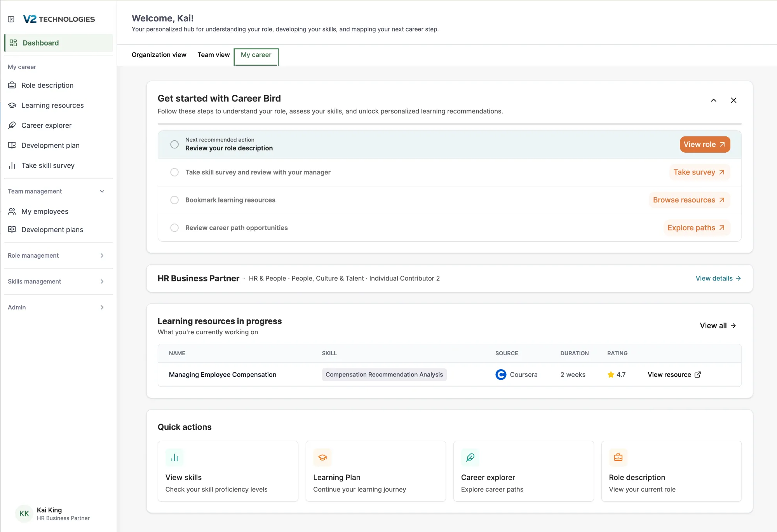Click the KK user avatar
This screenshot has width=777, height=532.
click(x=24, y=514)
